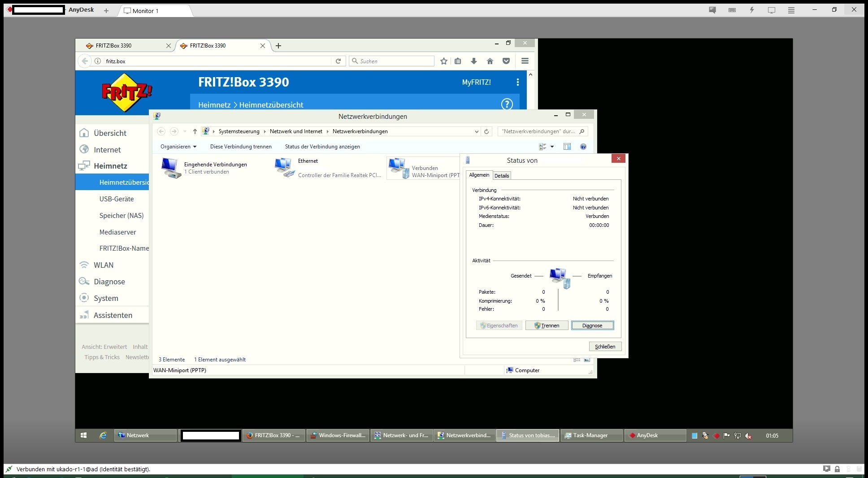Refresh the Netzwerkverbindungen window

pos(486,131)
